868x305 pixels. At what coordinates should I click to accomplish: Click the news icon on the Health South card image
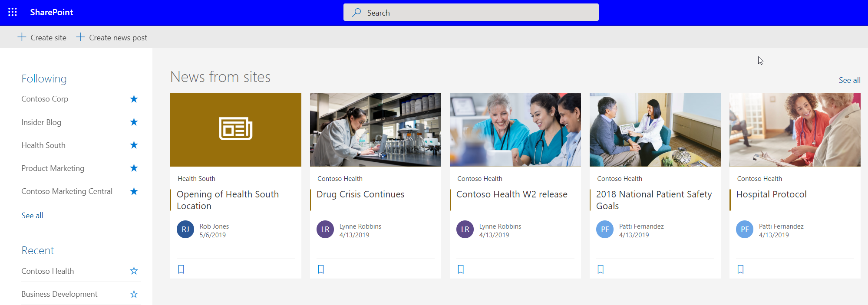tap(236, 129)
